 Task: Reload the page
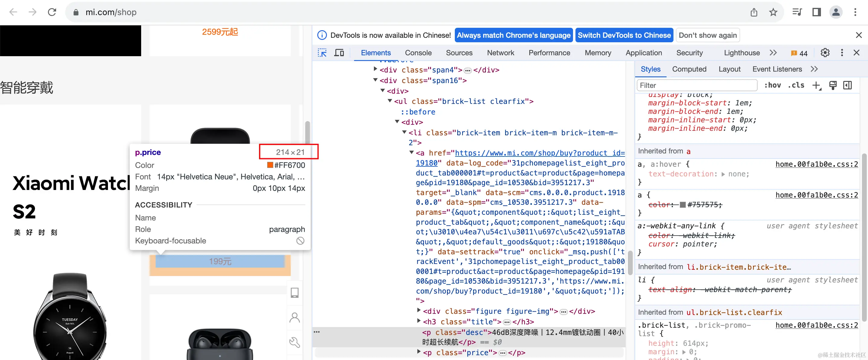tap(52, 12)
